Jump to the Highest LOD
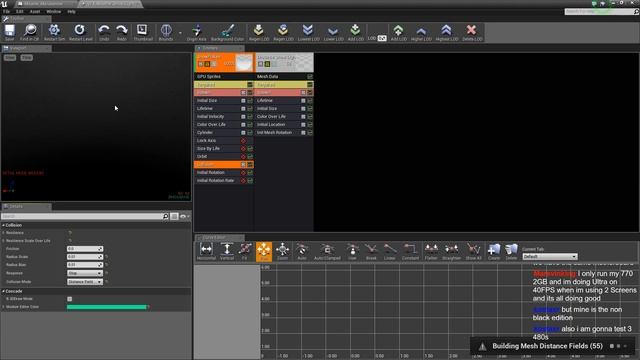Viewport: 640px width, 360px height. click(447, 32)
